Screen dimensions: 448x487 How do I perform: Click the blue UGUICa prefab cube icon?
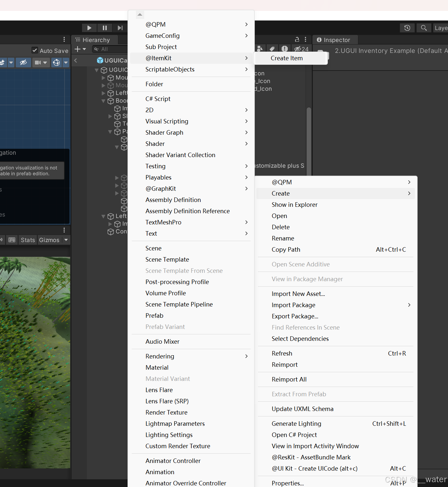pos(100,60)
